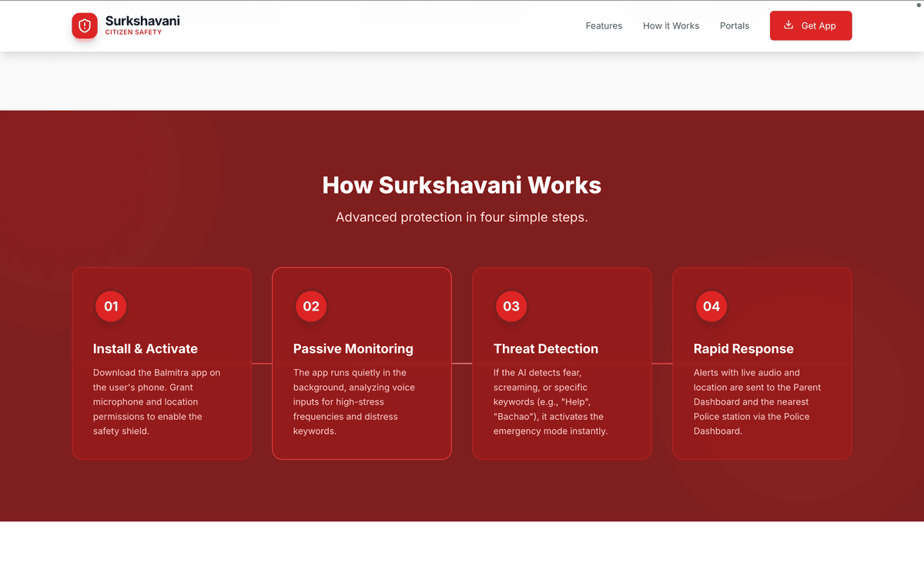Click the Citizen Safety tagline
924x578 pixels.
click(133, 33)
